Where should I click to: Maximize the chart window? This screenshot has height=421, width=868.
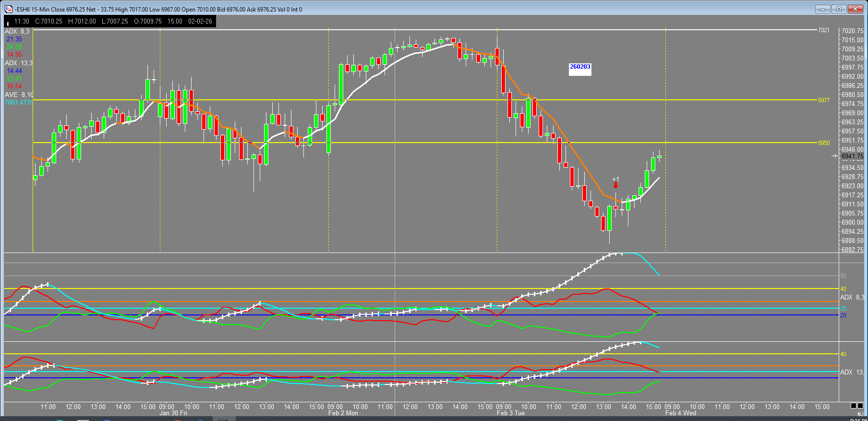pyautogui.click(x=839, y=9)
